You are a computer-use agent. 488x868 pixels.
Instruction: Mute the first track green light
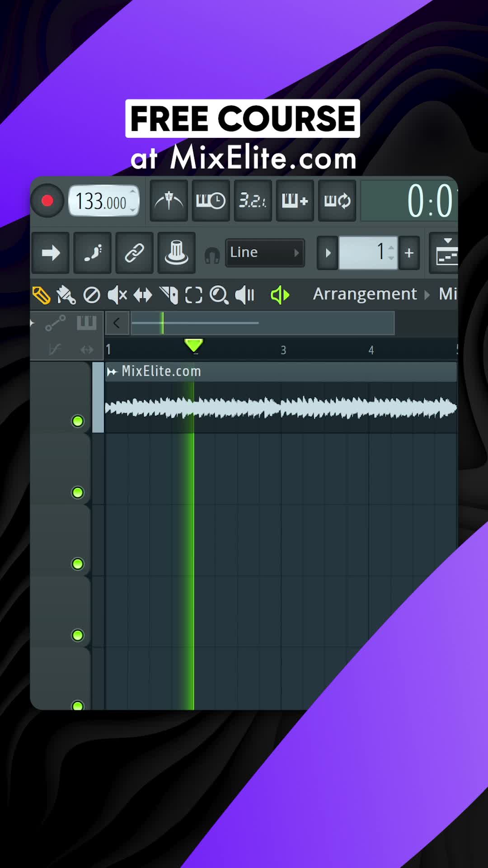[78, 421]
